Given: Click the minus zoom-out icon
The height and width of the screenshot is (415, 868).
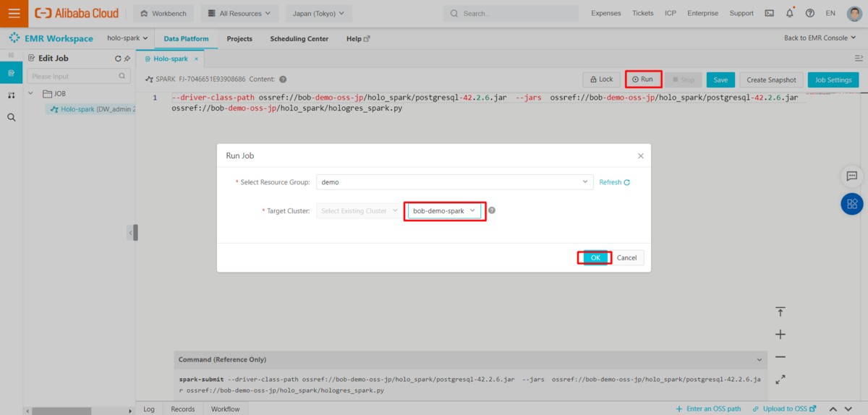Looking at the screenshot, I should [x=780, y=356].
